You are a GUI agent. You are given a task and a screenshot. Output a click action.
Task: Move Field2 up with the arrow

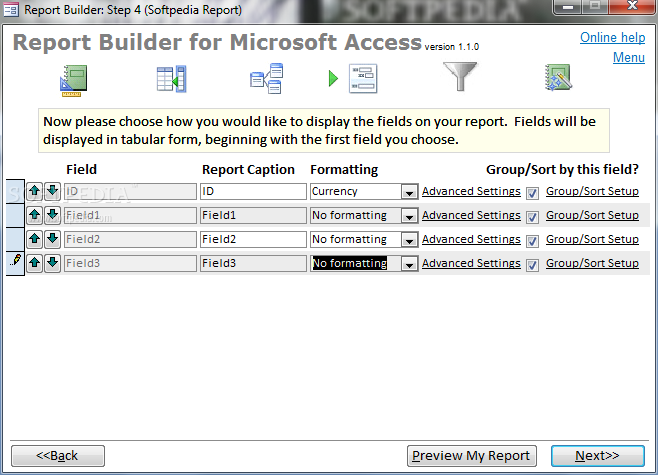coord(35,239)
